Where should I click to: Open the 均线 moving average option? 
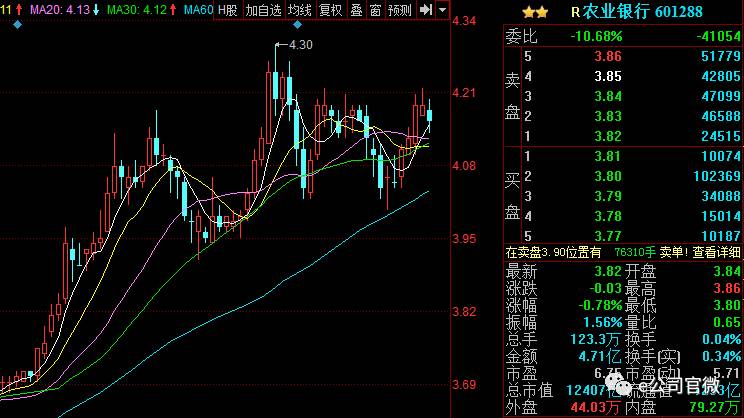pos(300,10)
